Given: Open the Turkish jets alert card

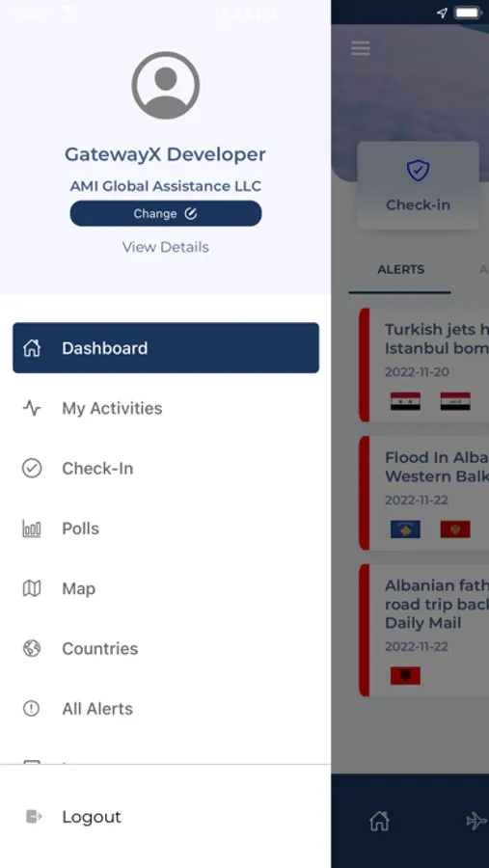Looking at the screenshot, I should click(424, 366).
